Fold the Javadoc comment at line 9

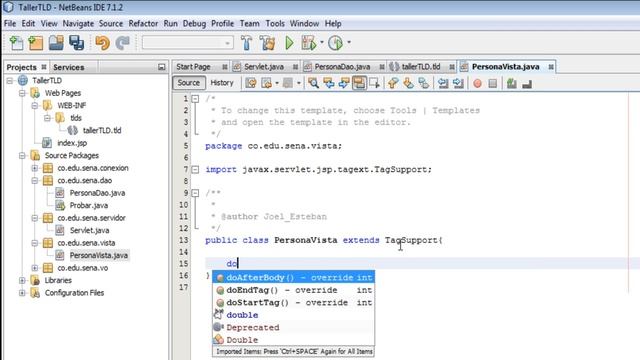coord(196,193)
